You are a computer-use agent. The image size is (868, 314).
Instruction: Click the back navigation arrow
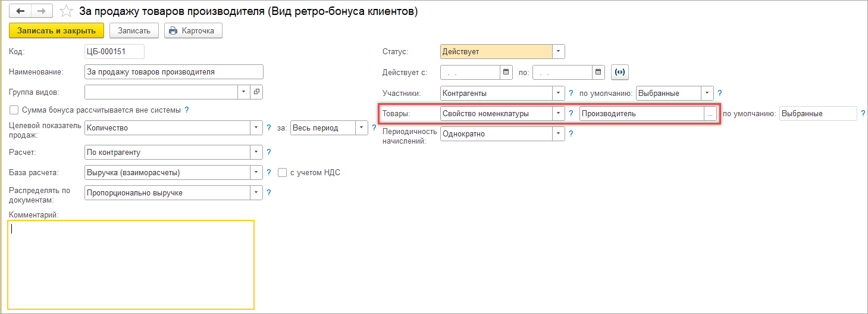pyautogui.click(x=20, y=11)
